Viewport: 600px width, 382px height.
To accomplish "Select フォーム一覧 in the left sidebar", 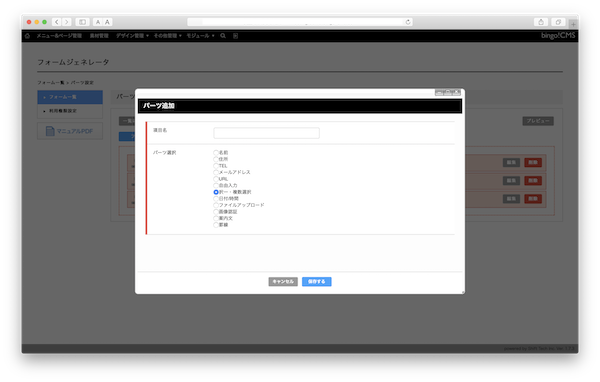I will tap(70, 97).
